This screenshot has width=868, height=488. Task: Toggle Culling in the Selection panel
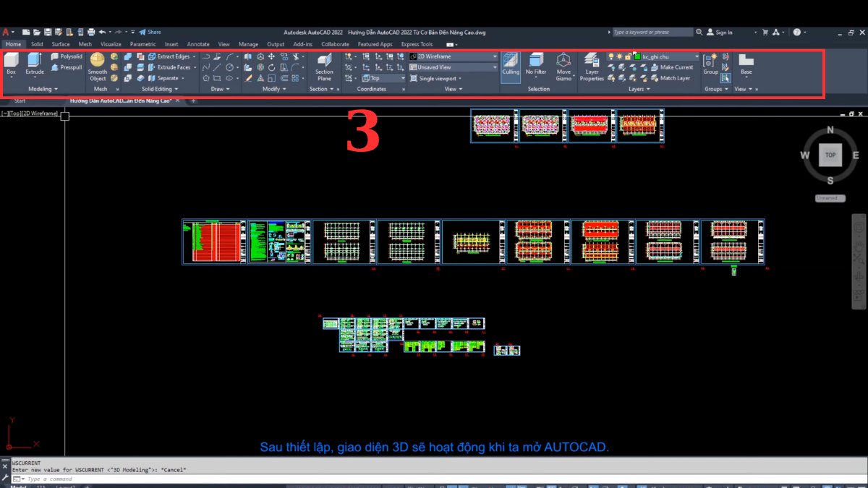coord(511,67)
